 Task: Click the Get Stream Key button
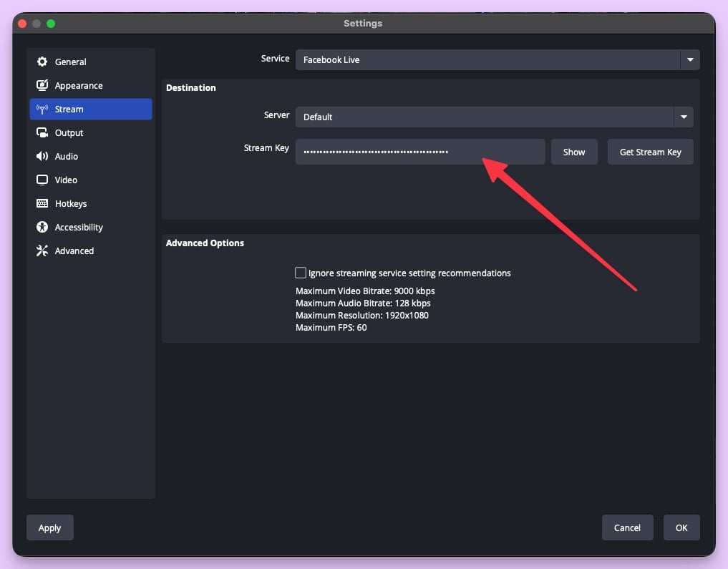[x=650, y=152]
